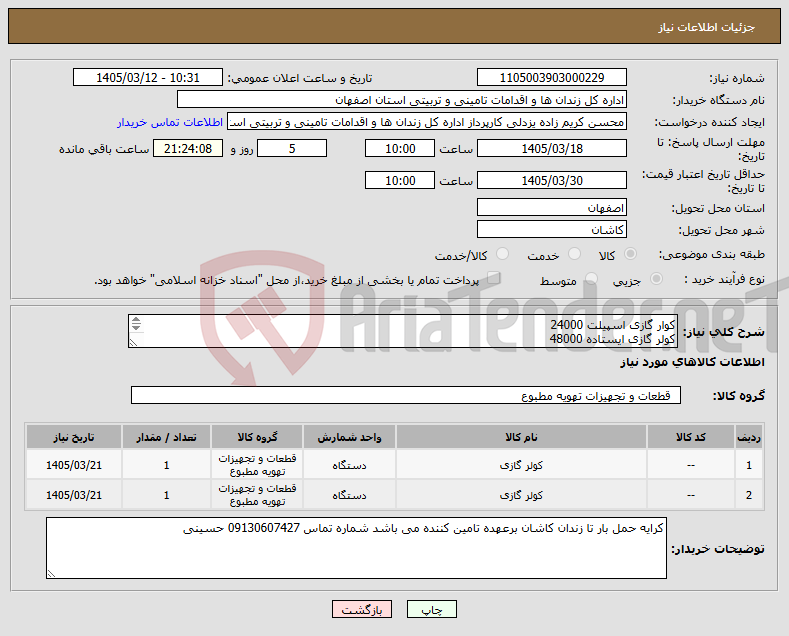The width and height of the screenshot is (789, 636).
Task: Click the price validity date 1405/03/30
Action: (551, 180)
